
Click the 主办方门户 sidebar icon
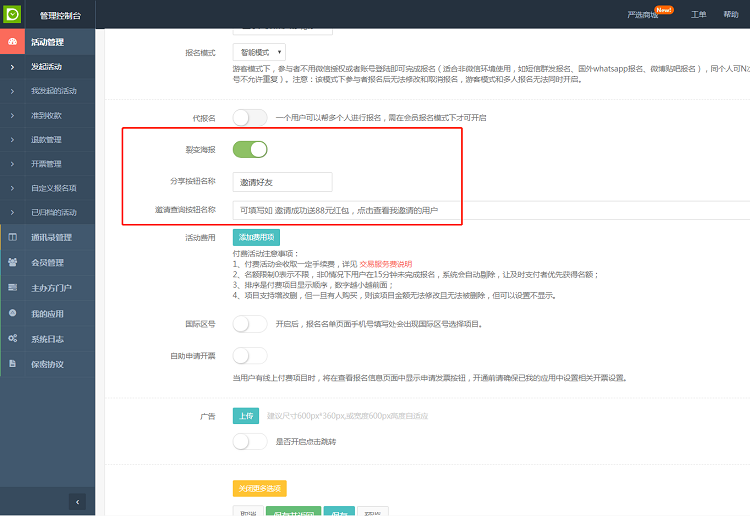coord(12,288)
